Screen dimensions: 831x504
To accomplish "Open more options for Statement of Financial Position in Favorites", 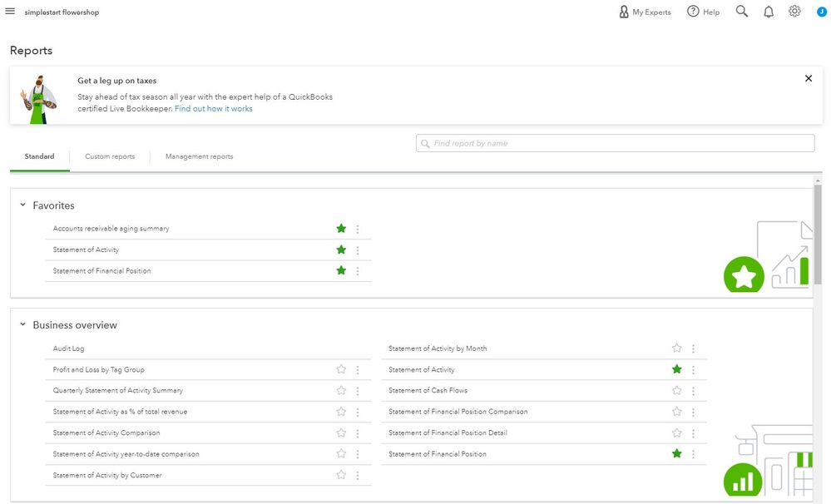I will [358, 271].
